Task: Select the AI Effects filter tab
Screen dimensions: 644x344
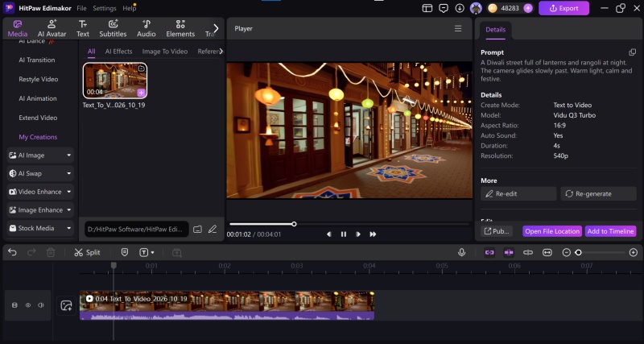Action: (118, 52)
